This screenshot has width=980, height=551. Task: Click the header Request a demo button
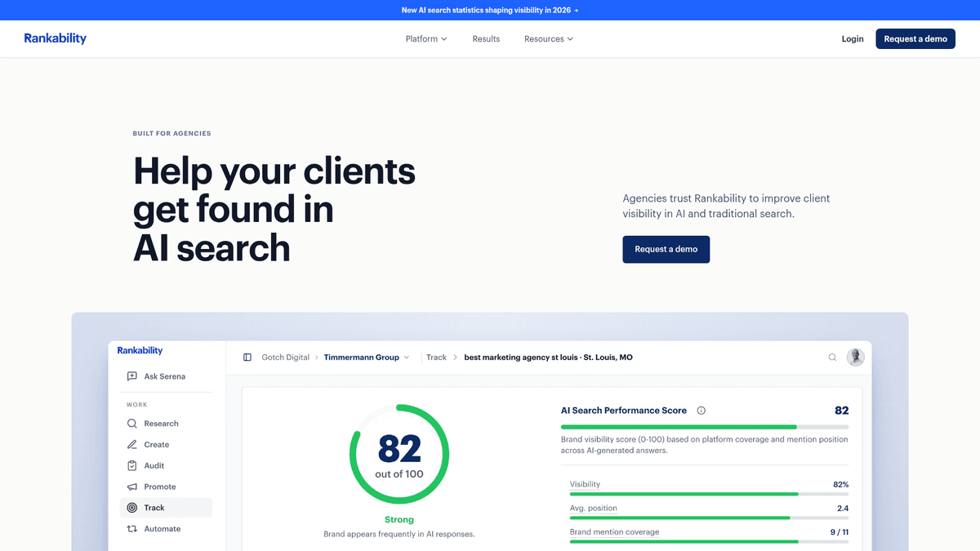pyautogui.click(x=915, y=39)
